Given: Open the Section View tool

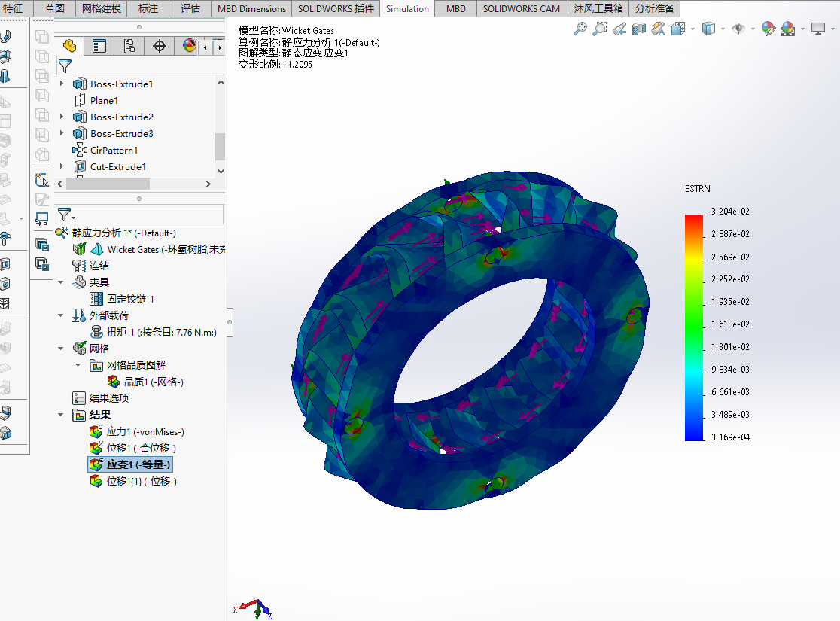Looking at the screenshot, I should (638, 29).
